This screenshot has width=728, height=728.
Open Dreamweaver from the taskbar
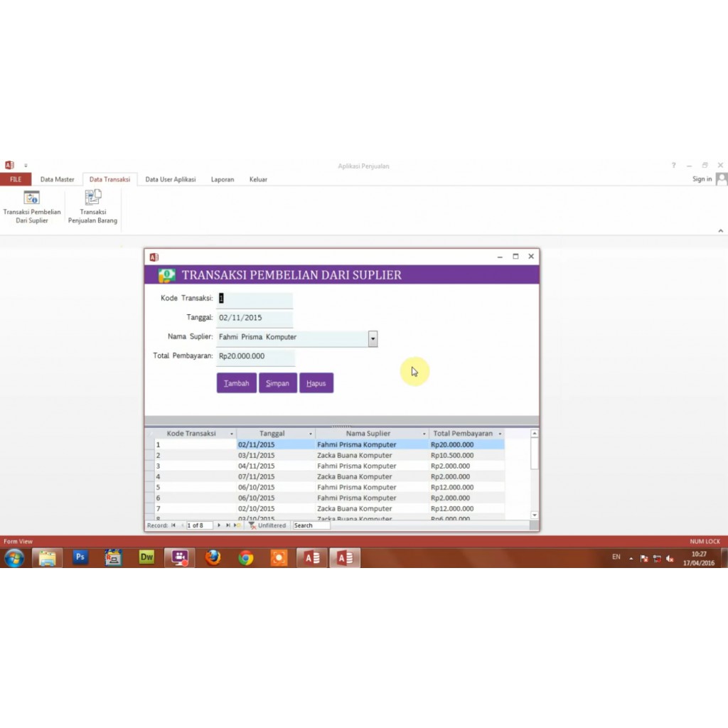146,557
